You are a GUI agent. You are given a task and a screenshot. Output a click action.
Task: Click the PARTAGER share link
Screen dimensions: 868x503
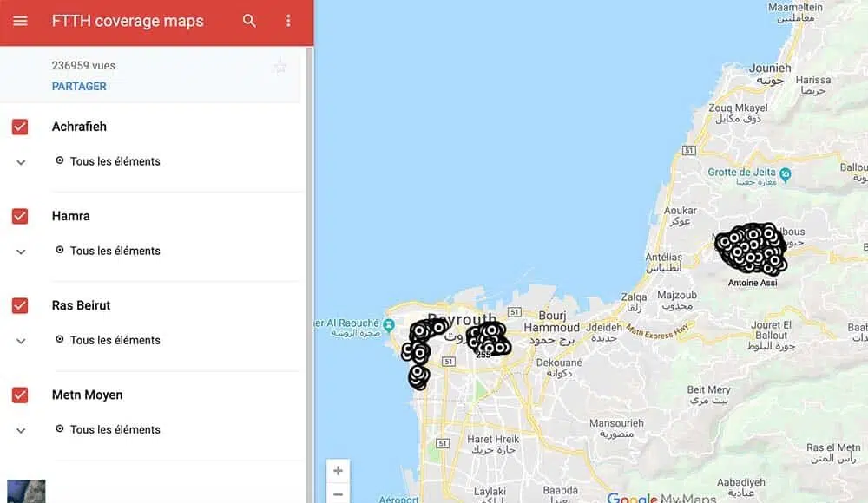coord(79,87)
